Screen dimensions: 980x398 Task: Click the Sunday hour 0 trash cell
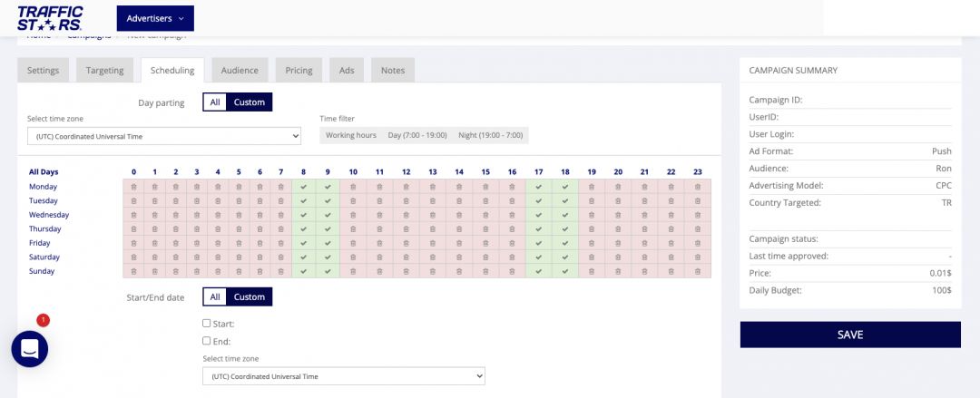pos(133,271)
